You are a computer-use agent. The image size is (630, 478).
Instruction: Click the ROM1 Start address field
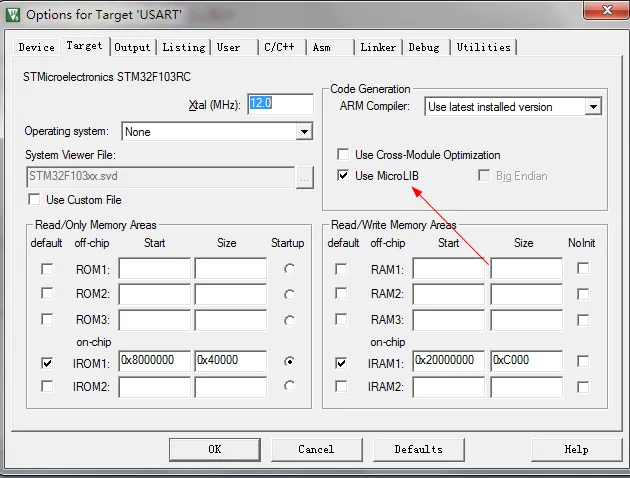click(155, 268)
